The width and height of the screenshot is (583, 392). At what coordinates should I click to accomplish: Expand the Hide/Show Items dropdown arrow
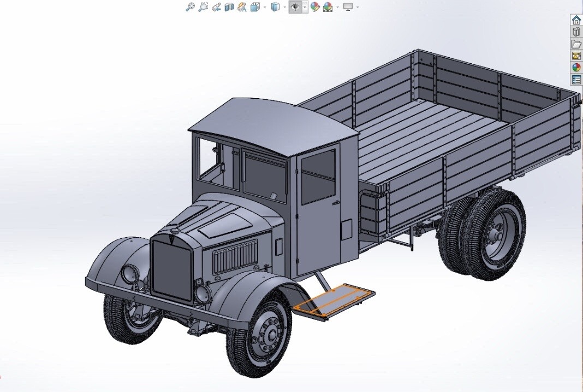[305, 7]
